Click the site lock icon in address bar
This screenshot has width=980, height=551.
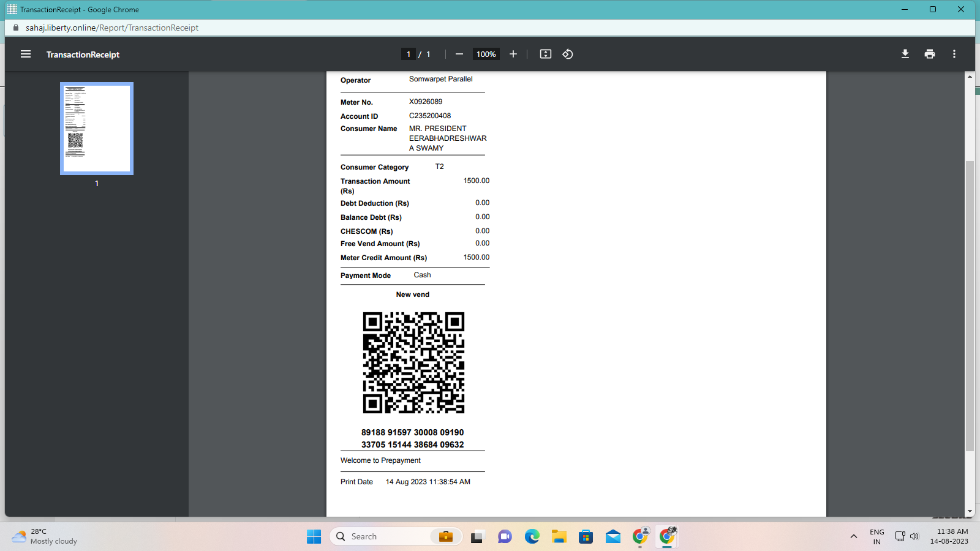coord(16,28)
